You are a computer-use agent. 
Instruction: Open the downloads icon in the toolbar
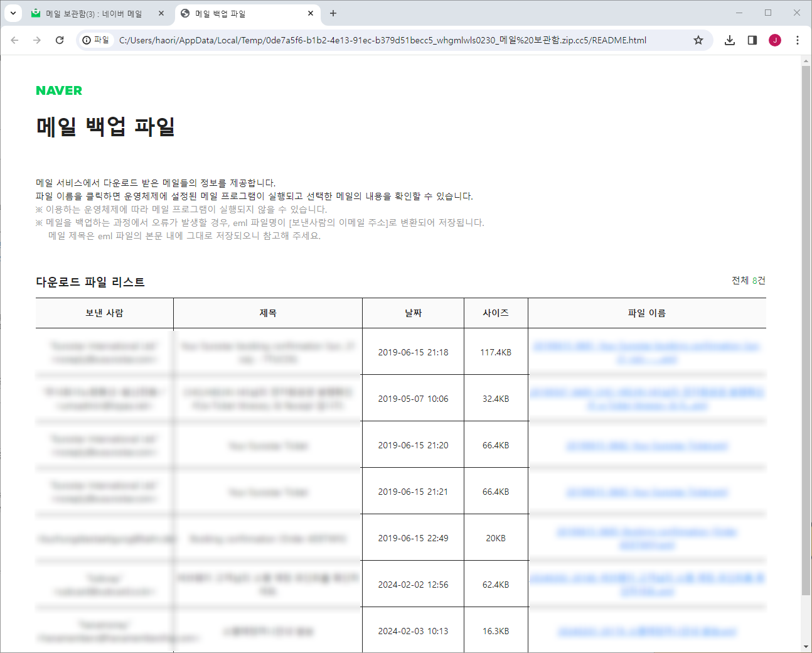coord(729,40)
